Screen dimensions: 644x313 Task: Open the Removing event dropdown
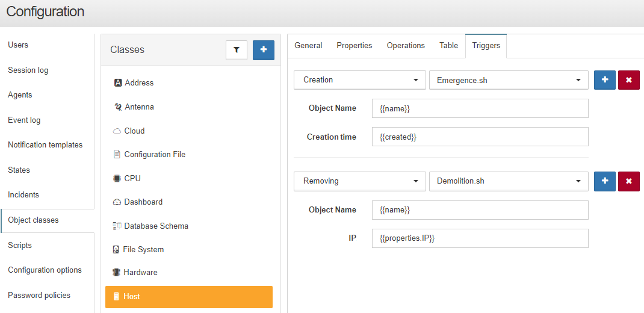tap(360, 181)
